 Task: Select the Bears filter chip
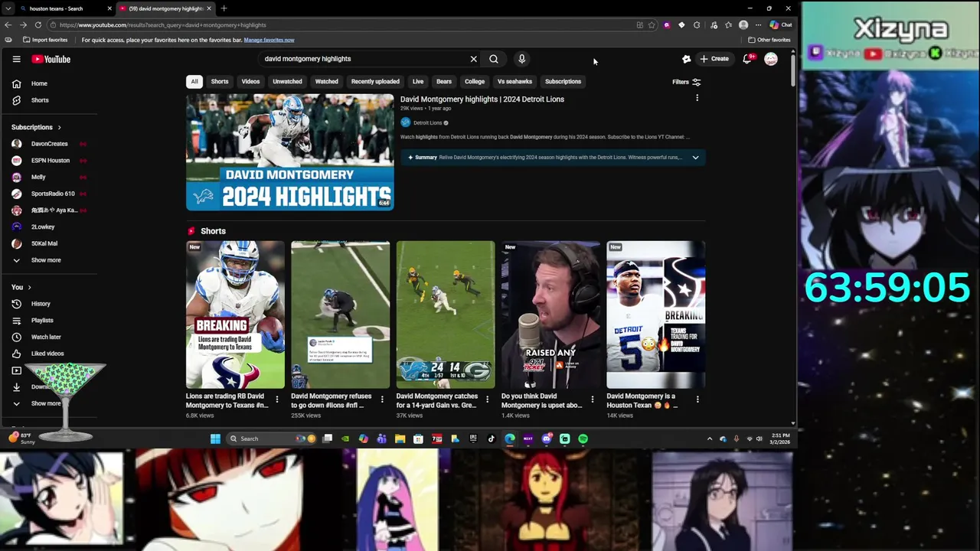[x=444, y=81]
